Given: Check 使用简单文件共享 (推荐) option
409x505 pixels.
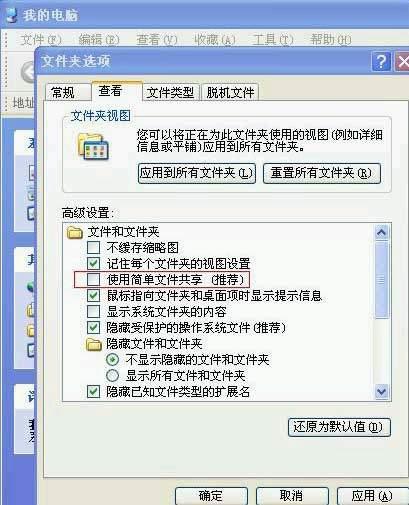Looking at the screenshot, I should (93, 280).
